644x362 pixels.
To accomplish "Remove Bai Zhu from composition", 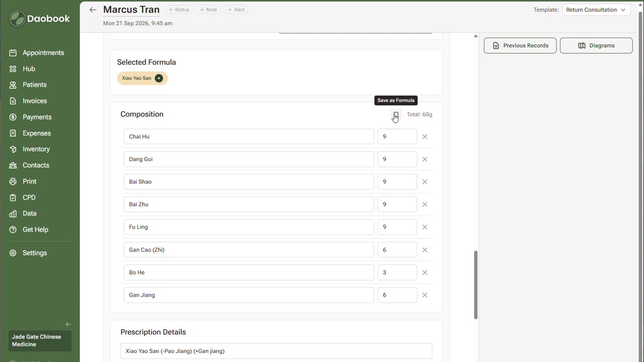I will [x=425, y=205].
